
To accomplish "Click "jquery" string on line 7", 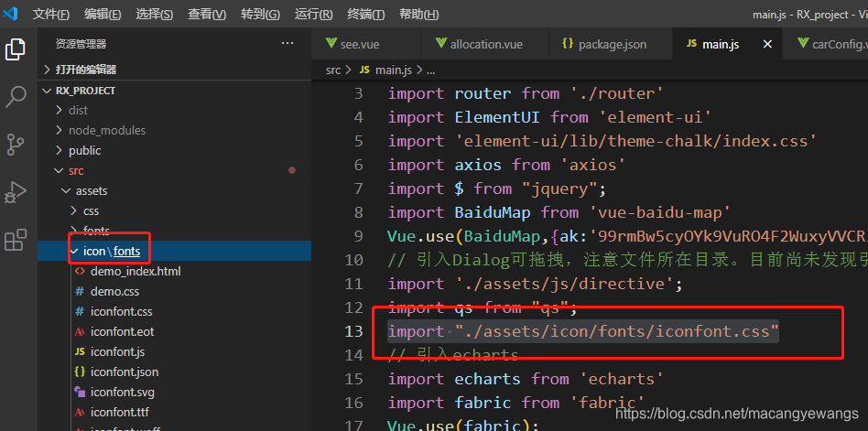I will click(x=559, y=189).
